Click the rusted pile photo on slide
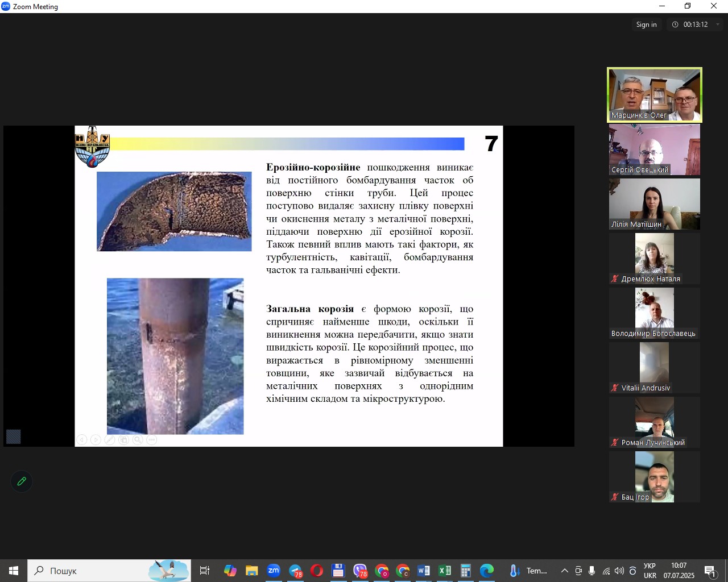 175,356
